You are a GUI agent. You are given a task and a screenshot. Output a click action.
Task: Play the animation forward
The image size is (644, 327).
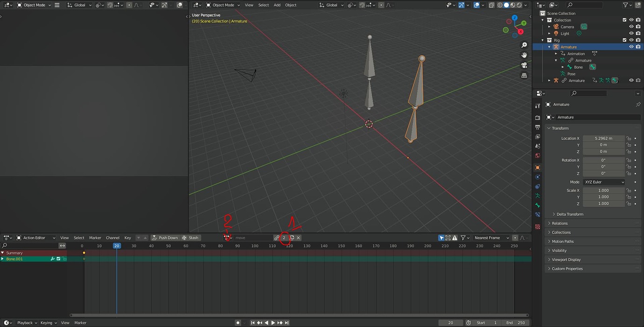pos(273,323)
